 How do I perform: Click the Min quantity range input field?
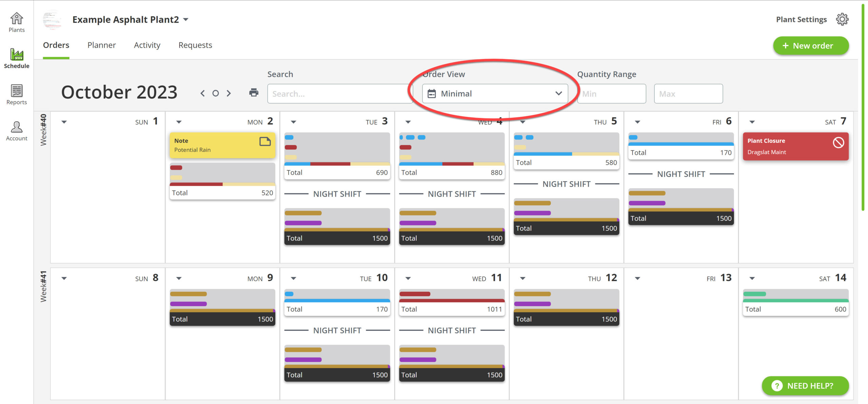pos(612,93)
